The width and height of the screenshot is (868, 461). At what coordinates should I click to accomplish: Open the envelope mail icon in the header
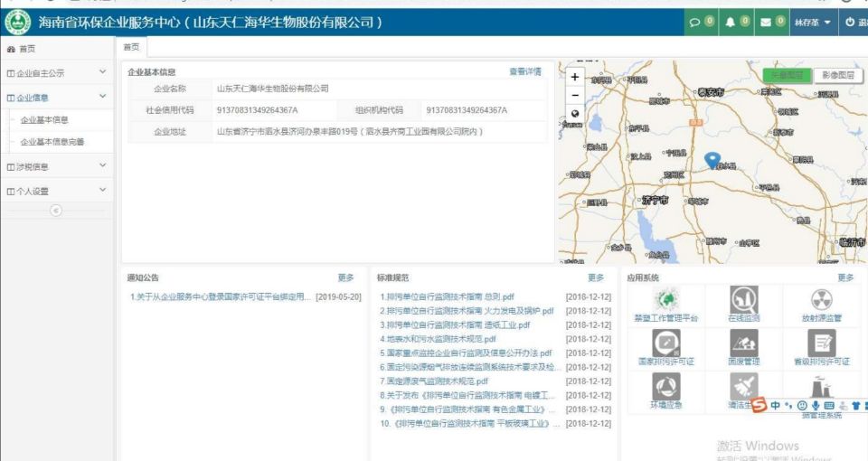766,23
